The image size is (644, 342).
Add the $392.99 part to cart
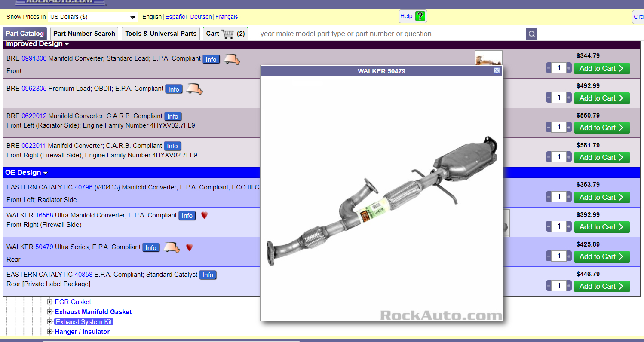pyautogui.click(x=602, y=227)
